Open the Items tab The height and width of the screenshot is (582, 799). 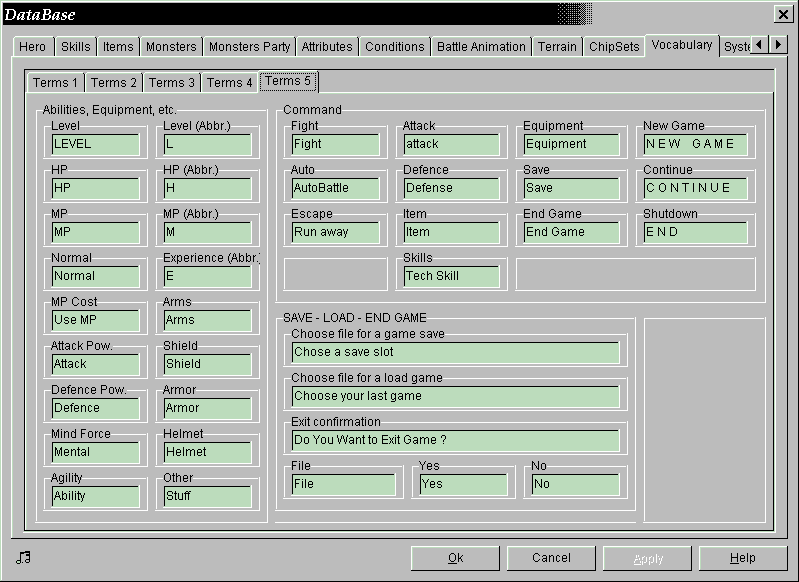pos(118,47)
